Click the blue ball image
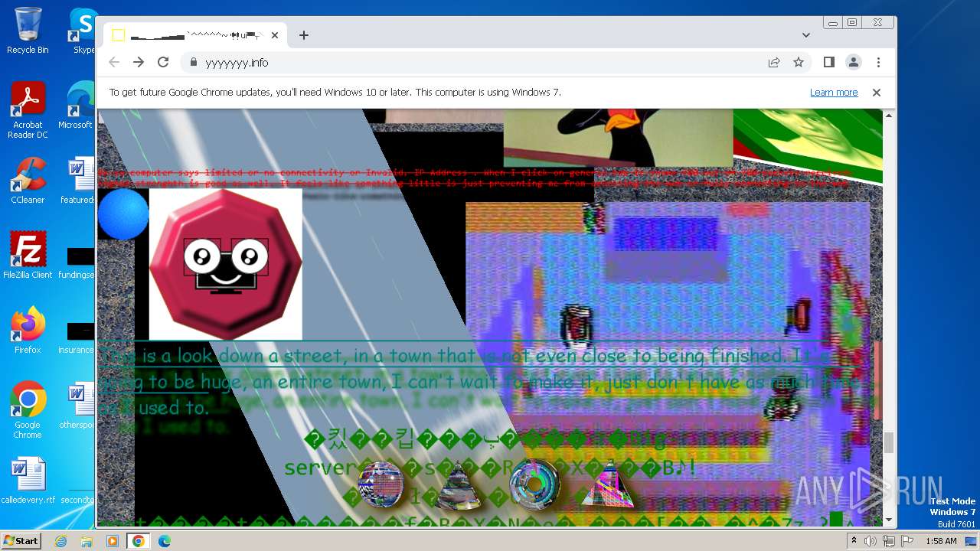Screen dimensions: 980x551 click(122, 214)
